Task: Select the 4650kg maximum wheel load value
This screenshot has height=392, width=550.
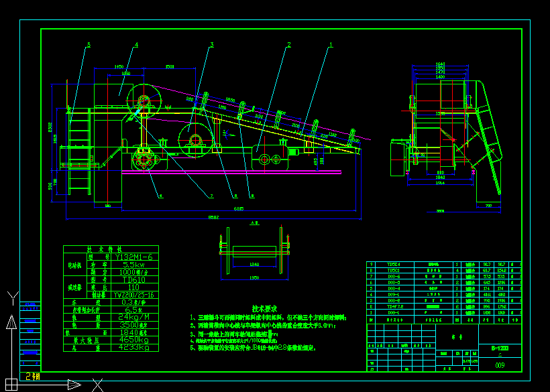Action: pos(134,340)
